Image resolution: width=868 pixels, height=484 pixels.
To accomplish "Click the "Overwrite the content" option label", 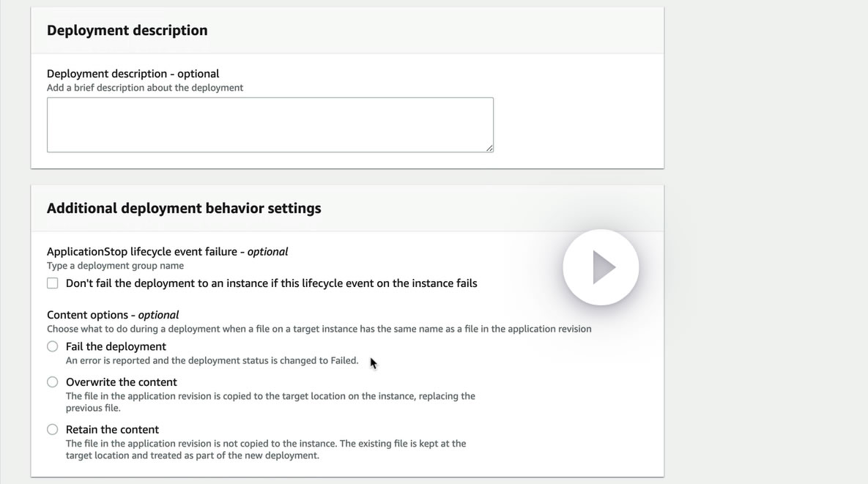I will [x=122, y=382].
